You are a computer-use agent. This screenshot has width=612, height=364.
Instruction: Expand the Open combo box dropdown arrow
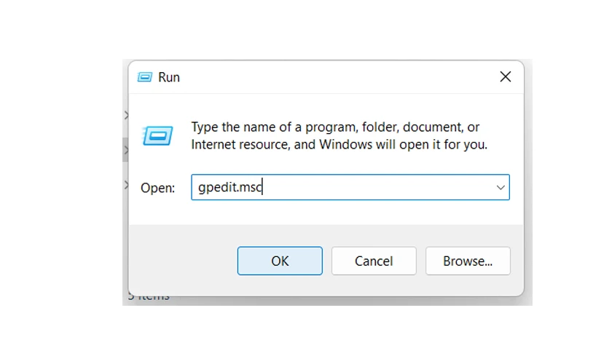(501, 187)
